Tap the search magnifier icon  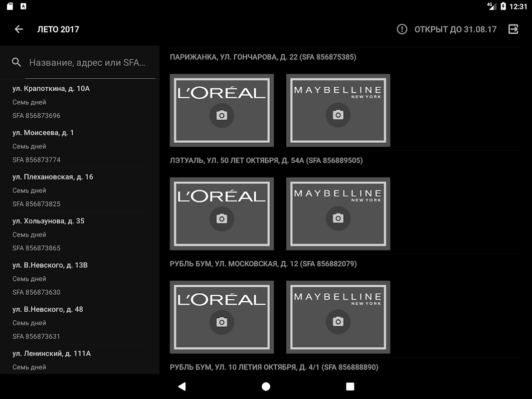(x=16, y=62)
